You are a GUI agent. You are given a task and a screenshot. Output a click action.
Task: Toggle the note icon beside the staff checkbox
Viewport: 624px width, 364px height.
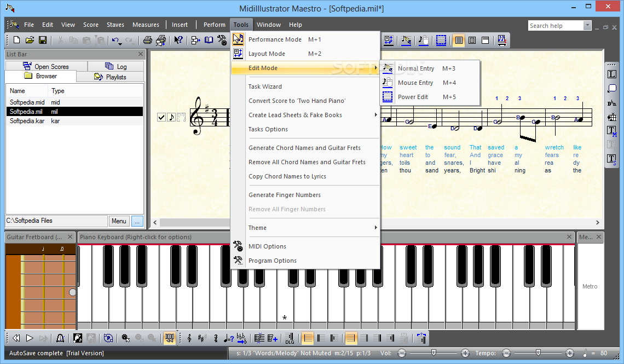click(171, 117)
